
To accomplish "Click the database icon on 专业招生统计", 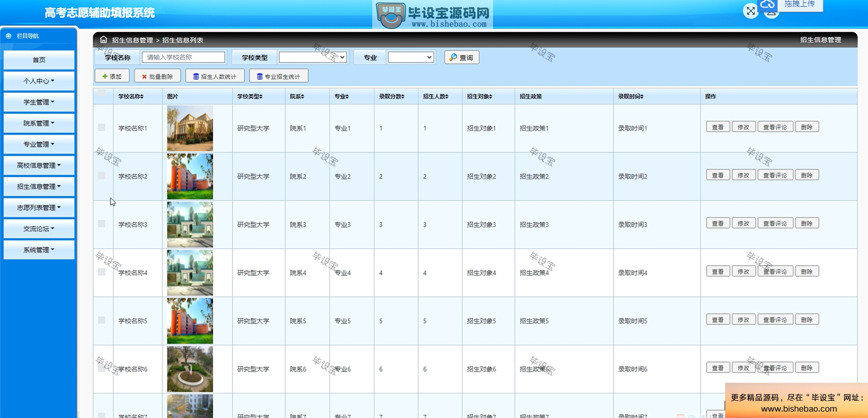I will point(259,77).
